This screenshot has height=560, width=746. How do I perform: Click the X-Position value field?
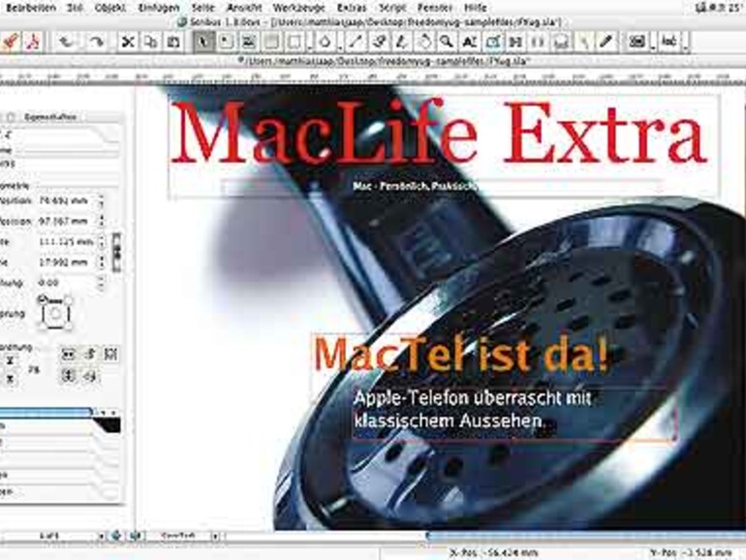point(67,202)
